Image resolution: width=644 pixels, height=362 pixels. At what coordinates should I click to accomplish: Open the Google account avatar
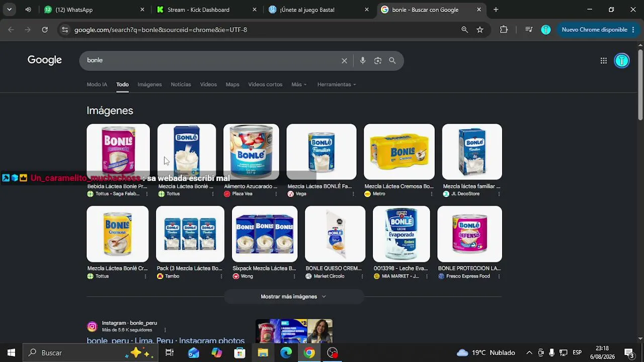click(622, 61)
